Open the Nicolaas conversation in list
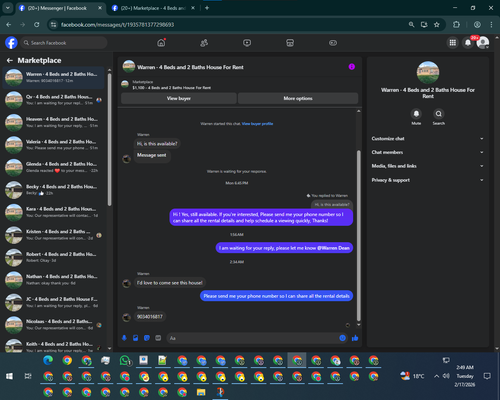 pyautogui.click(x=53, y=325)
